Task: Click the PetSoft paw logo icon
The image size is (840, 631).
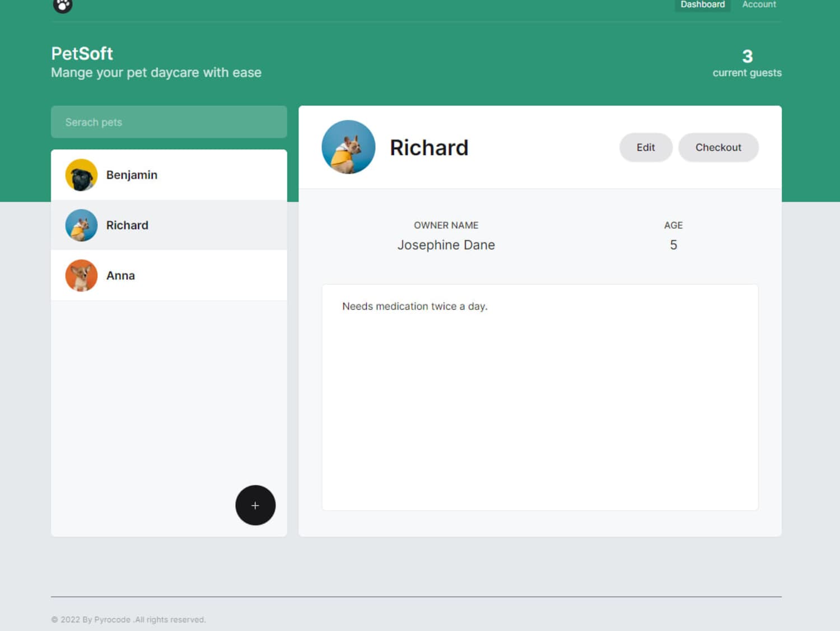Action: click(62, 5)
